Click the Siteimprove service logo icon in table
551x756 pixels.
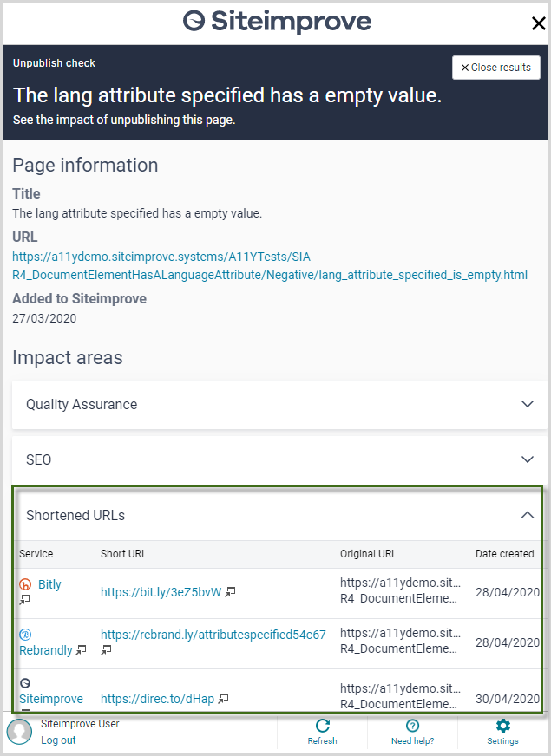(25, 683)
